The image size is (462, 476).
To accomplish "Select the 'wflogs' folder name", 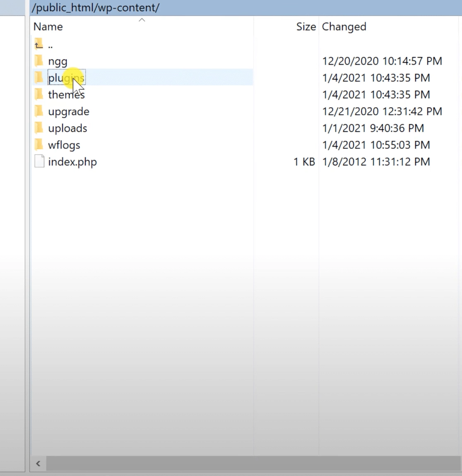I will click(64, 145).
